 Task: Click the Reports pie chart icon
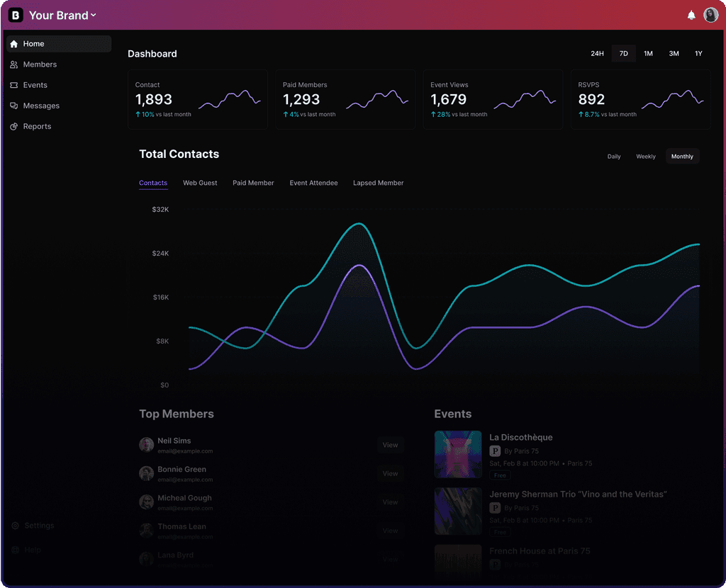14,126
